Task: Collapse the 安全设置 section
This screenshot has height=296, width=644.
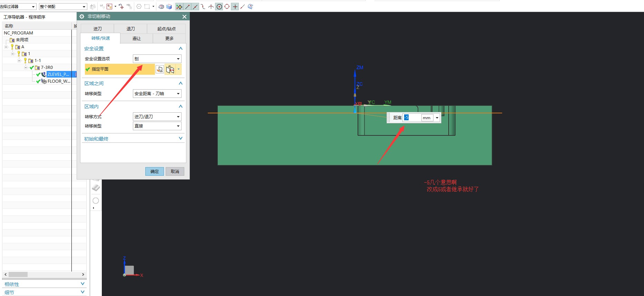Action: click(x=180, y=49)
